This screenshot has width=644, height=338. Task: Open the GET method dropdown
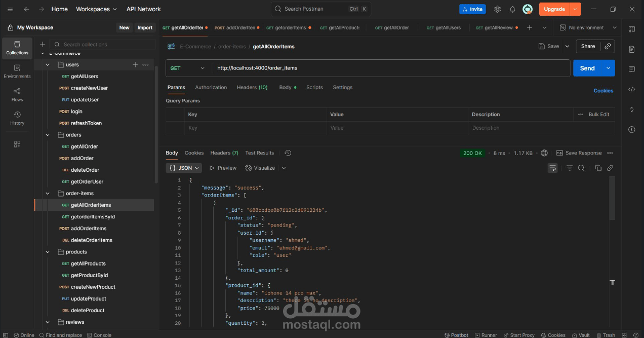pos(188,68)
